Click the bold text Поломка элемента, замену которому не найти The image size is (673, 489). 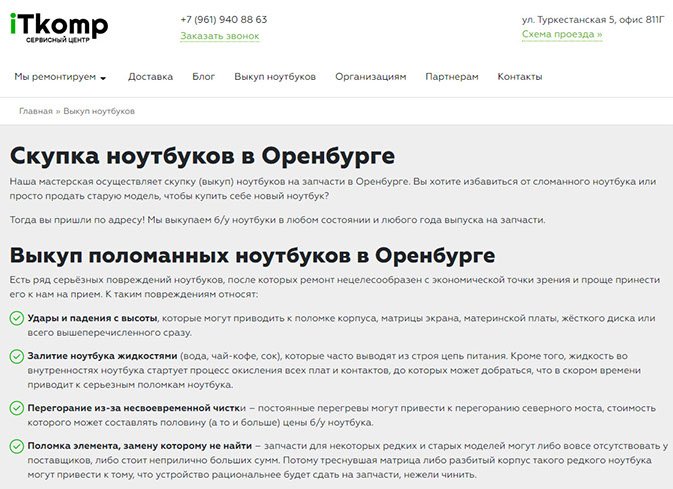point(139,446)
